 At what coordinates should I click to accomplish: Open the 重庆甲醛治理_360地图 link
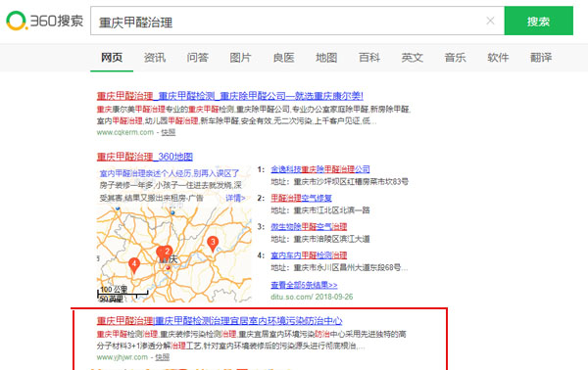[x=145, y=157]
